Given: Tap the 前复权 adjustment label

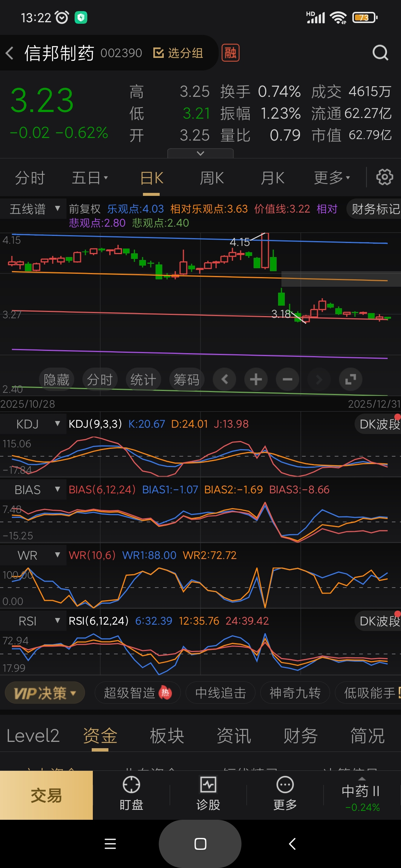Looking at the screenshot, I should point(85,209).
